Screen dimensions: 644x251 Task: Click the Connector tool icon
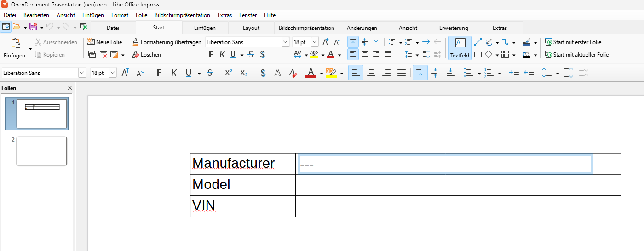point(505,42)
